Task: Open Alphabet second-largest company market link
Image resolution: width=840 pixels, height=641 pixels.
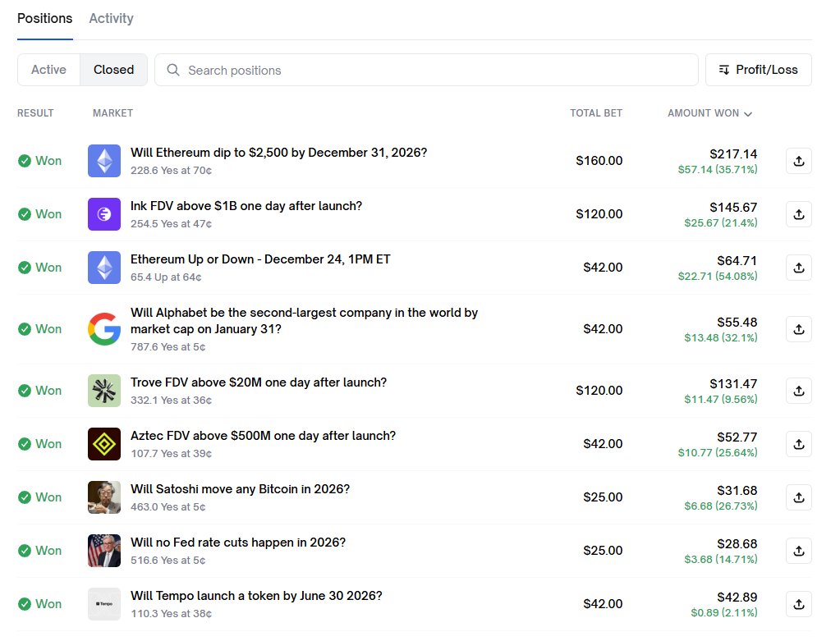Action: point(305,321)
